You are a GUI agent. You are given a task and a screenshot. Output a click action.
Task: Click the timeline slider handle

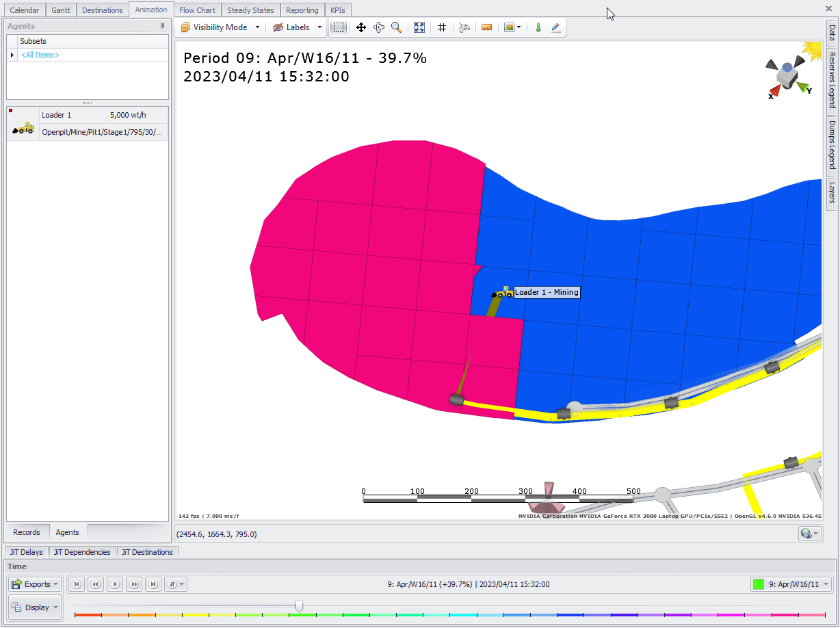[x=299, y=606]
